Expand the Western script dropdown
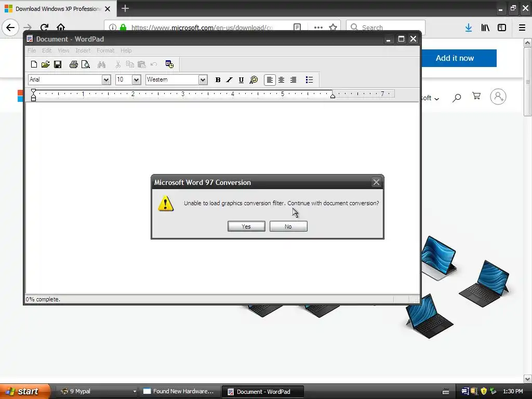The height and width of the screenshot is (399, 532). 203,79
